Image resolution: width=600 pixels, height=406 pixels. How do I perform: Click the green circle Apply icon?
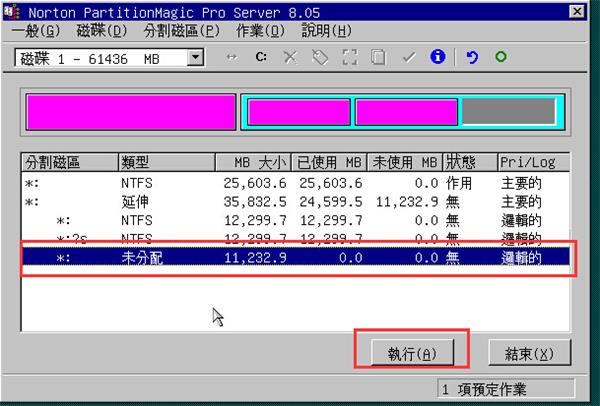501,57
